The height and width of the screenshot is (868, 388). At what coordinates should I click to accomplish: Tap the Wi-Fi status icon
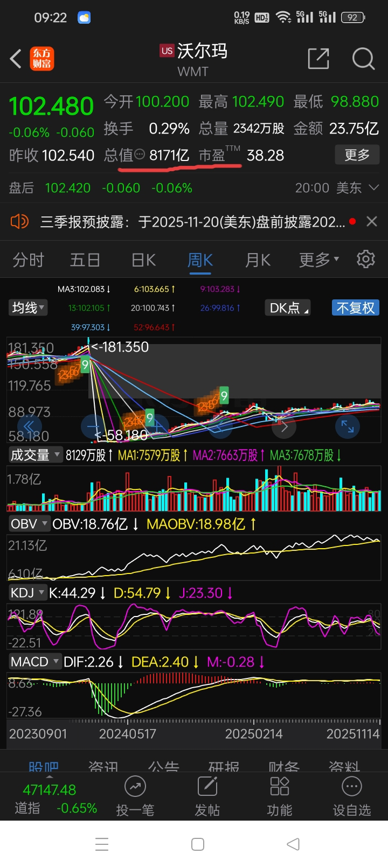(283, 17)
